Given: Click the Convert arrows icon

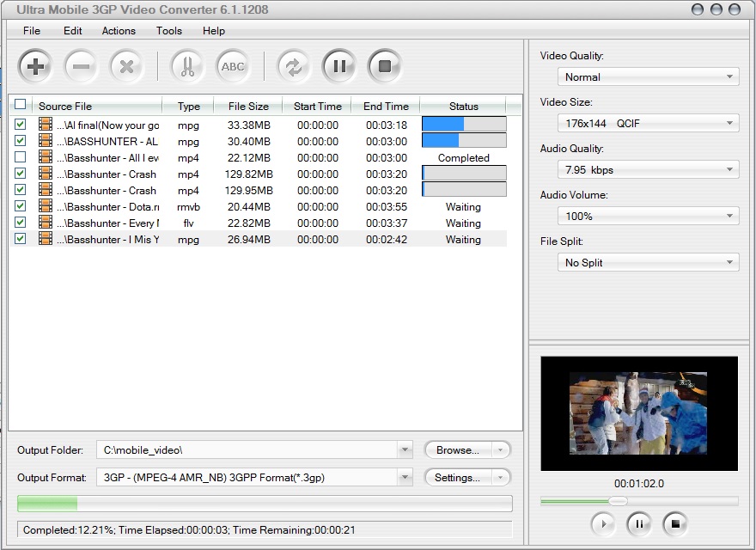Looking at the screenshot, I should [294, 66].
